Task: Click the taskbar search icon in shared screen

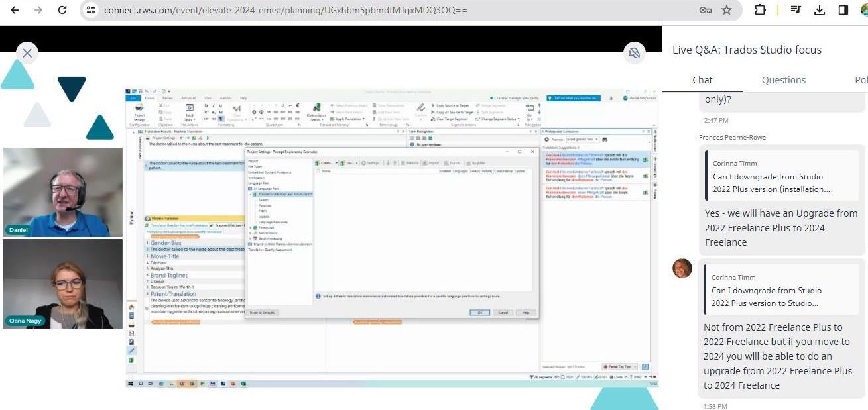Action: point(141,384)
